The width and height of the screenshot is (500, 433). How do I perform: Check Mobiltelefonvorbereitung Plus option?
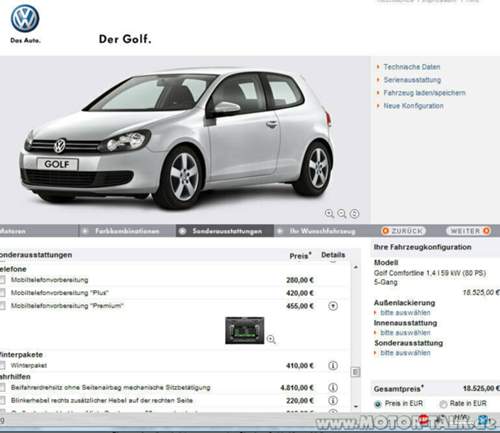point(2,293)
